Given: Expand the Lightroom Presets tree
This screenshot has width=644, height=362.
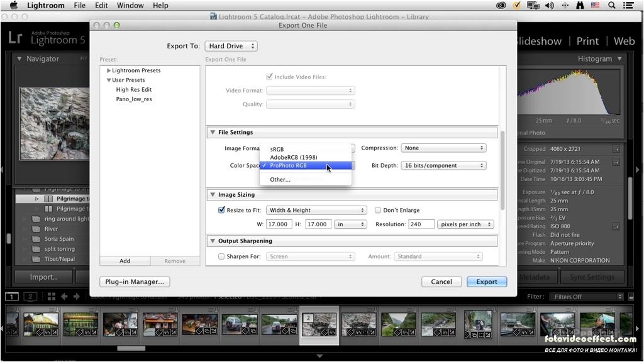Looking at the screenshot, I should (x=109, y=70).
